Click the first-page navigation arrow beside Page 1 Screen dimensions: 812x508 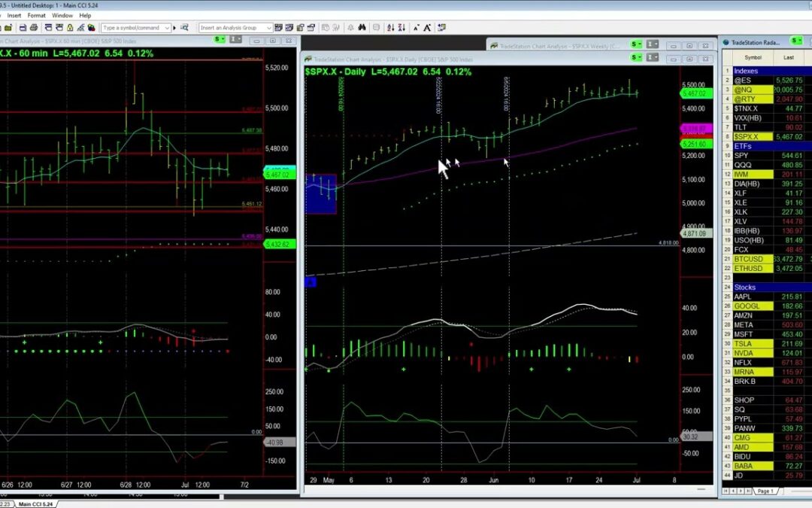[726, 491]
